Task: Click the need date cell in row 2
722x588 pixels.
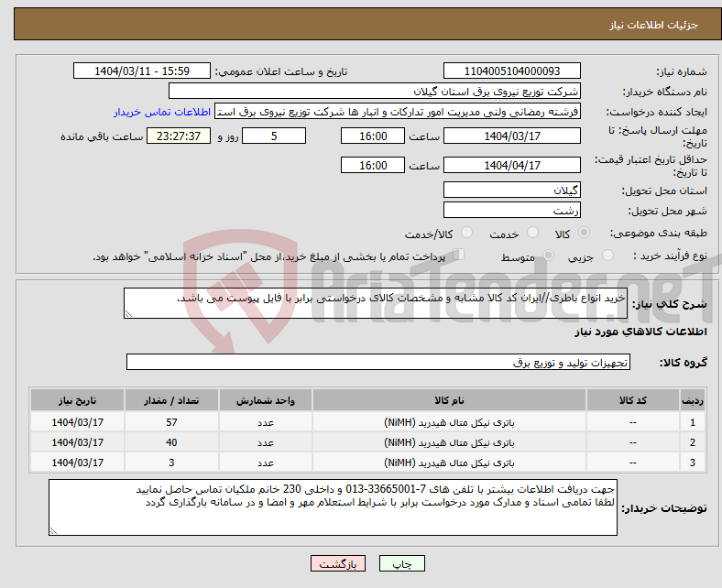Action: (77, 442)
